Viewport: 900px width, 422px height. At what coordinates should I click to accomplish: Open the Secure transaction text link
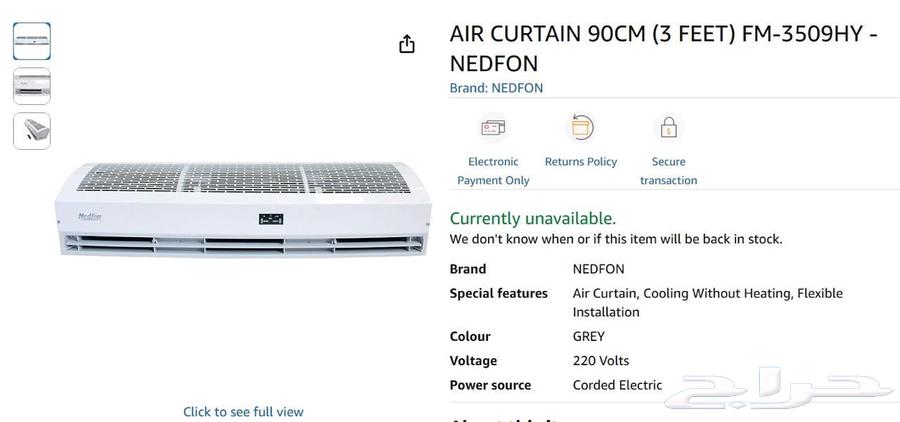point(669,171)
